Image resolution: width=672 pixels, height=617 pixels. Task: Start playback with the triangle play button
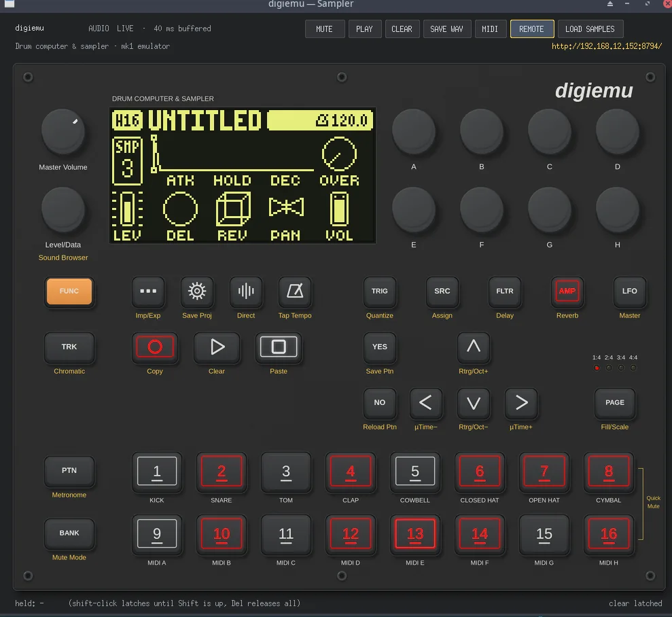217,347
